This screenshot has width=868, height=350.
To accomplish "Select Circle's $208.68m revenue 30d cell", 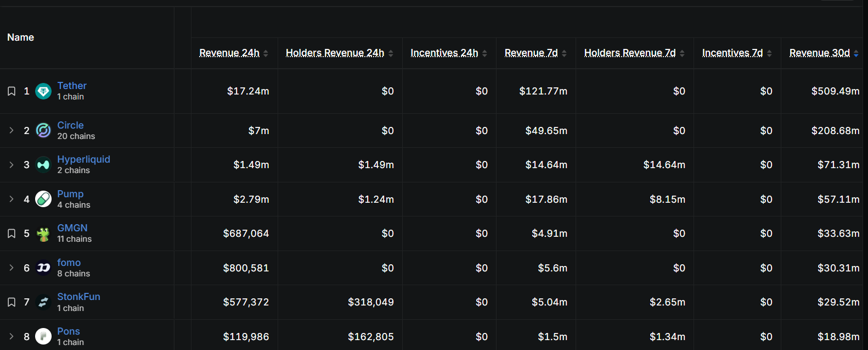I will [836, 131].
